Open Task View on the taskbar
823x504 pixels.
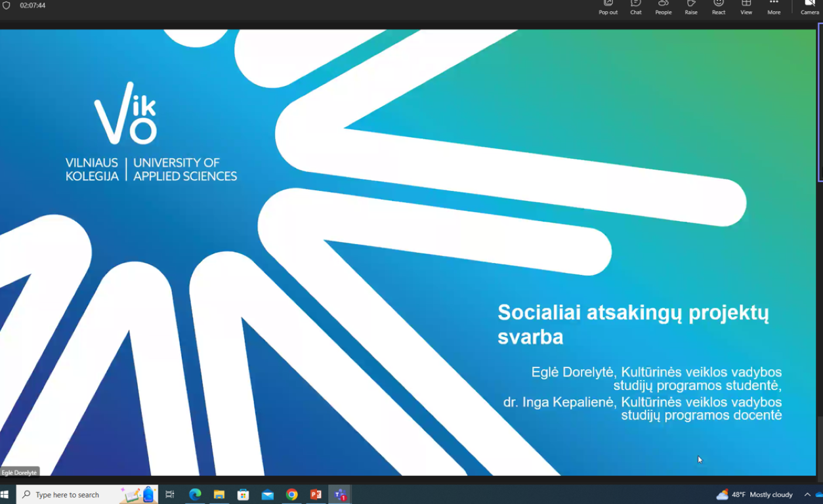pyautogui.click(x=170, y=495)
